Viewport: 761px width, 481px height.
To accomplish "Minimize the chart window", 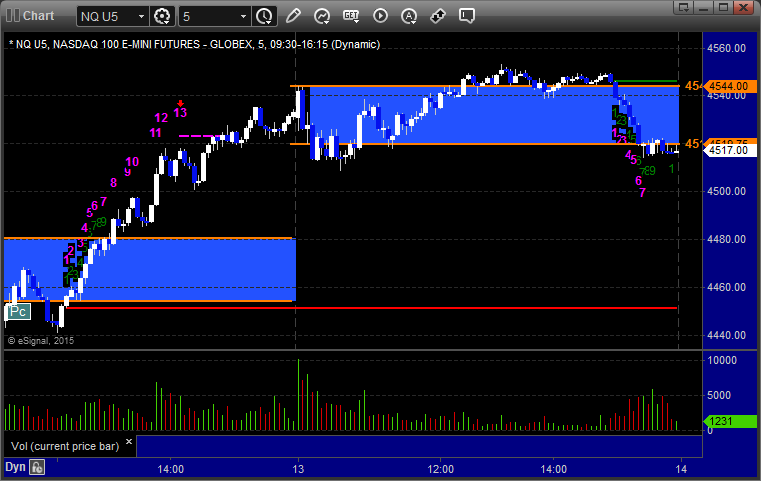I will point(704,7).
